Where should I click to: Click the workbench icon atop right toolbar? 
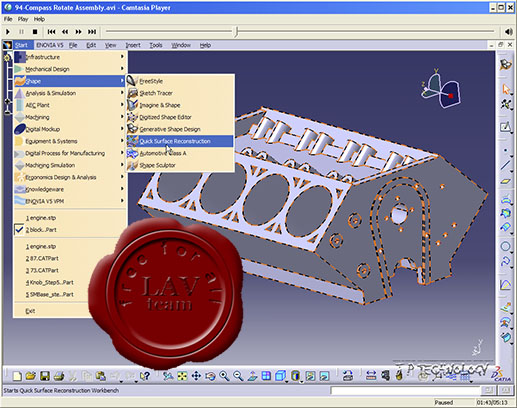click(x=506, y=65)
